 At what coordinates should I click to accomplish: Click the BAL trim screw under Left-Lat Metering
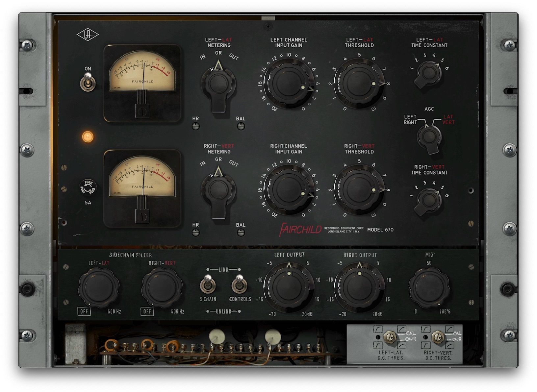pyautogui.click(x=241, y=126)
